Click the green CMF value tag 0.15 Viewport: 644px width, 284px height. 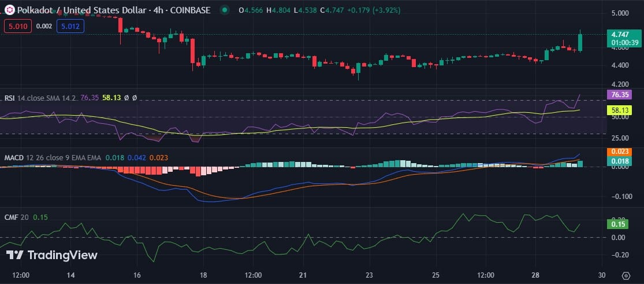click(x=617, y=224)
